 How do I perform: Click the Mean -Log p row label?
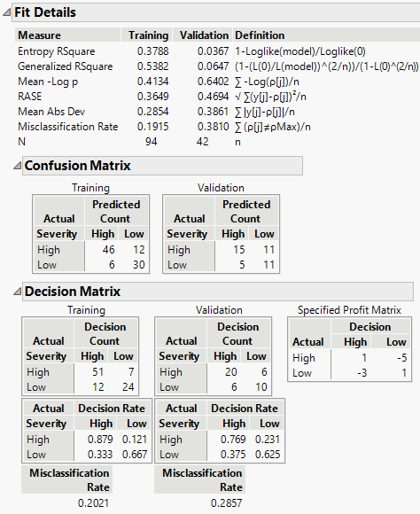[48, 82]
